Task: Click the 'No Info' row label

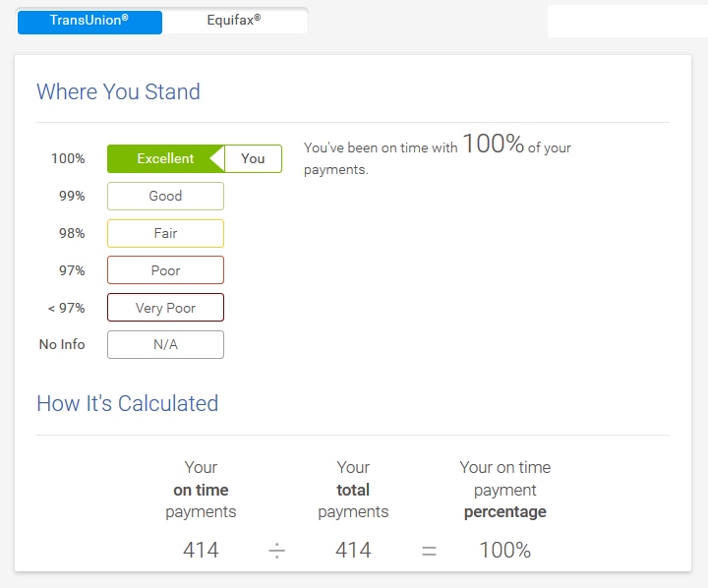Action: [x=62, y=345]
